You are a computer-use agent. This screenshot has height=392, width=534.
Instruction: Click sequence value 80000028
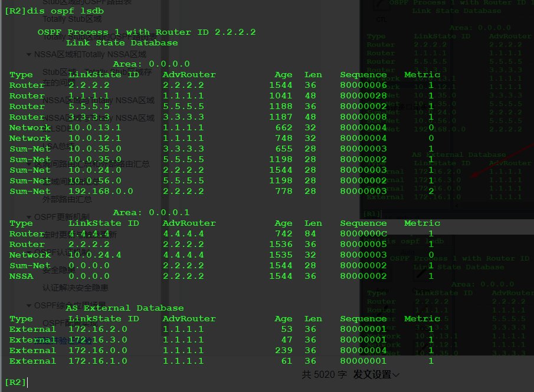[363, 95]
